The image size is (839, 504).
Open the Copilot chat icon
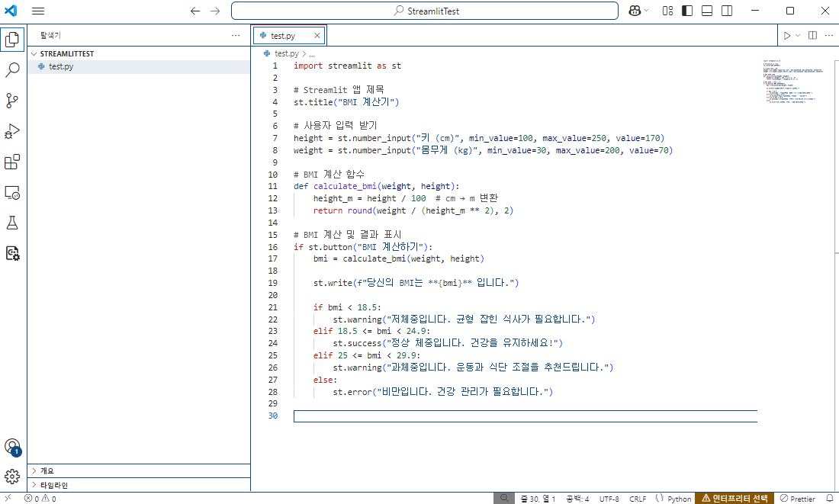(635, 11)
